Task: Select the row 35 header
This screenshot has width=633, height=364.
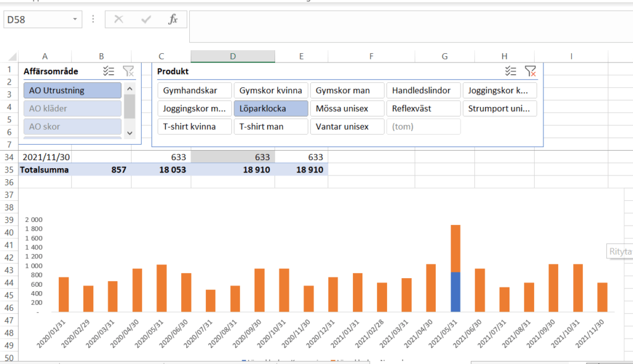Action: point(9,169)
